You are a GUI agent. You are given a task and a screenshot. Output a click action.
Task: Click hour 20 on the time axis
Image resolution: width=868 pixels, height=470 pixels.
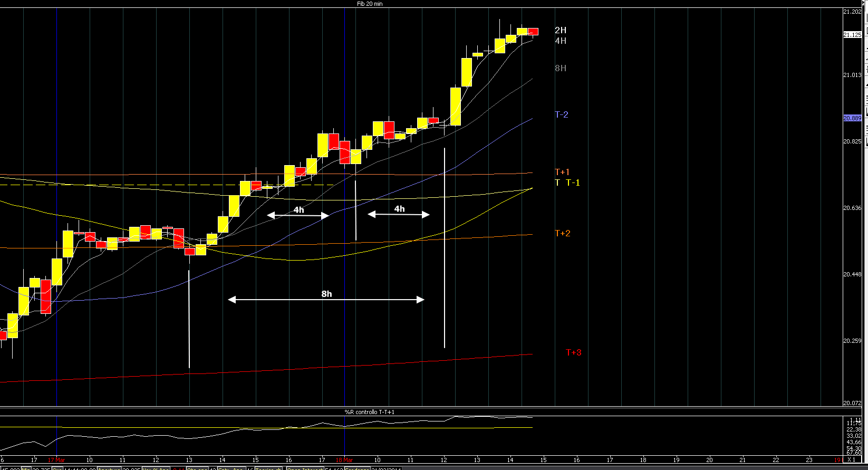tap(709, 460)
